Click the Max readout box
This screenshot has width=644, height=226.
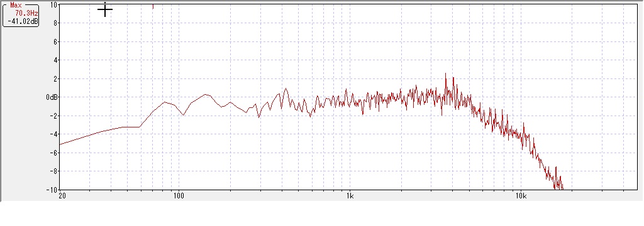tap(21, 14)
